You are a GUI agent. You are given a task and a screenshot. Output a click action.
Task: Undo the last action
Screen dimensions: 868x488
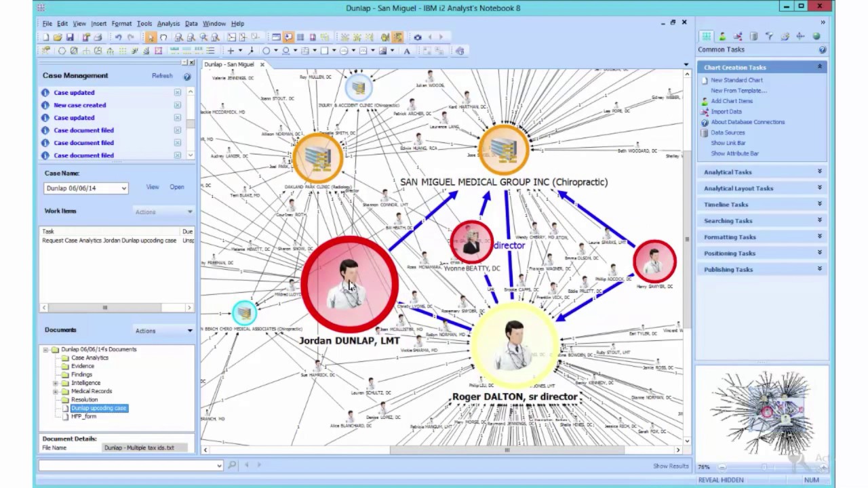[118, 37]
